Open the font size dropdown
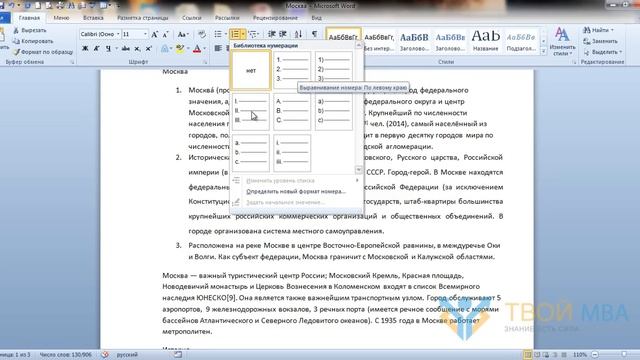Viewport: 640px width, 360px height. tap(145, 34)
